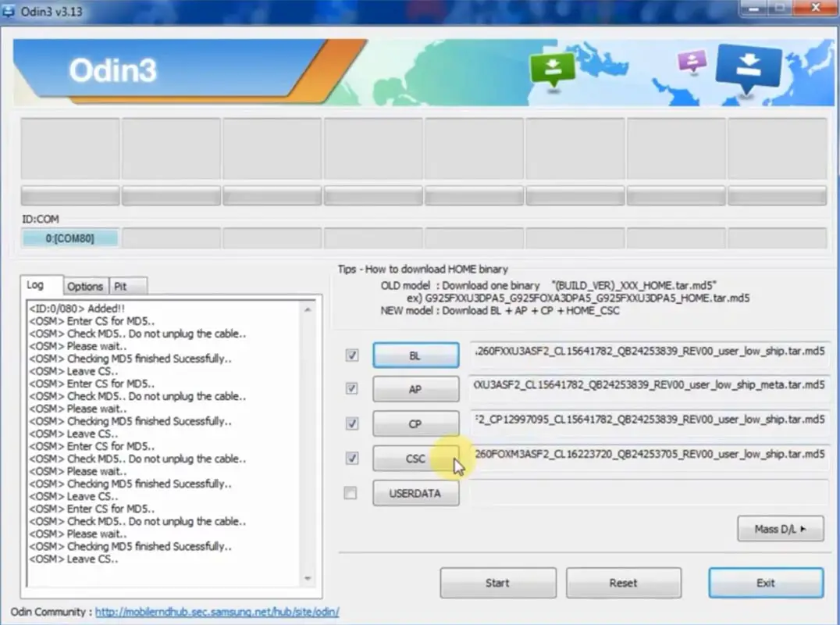Close the Odin3 window
Viewport: 840px width, 625px height.
pos(815,8)
